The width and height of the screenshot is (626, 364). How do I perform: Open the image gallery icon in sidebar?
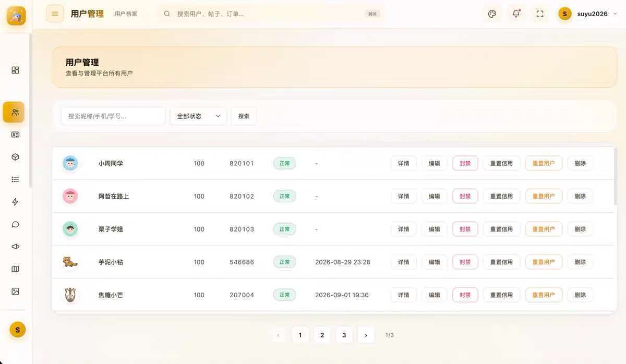tap(15, 292)
